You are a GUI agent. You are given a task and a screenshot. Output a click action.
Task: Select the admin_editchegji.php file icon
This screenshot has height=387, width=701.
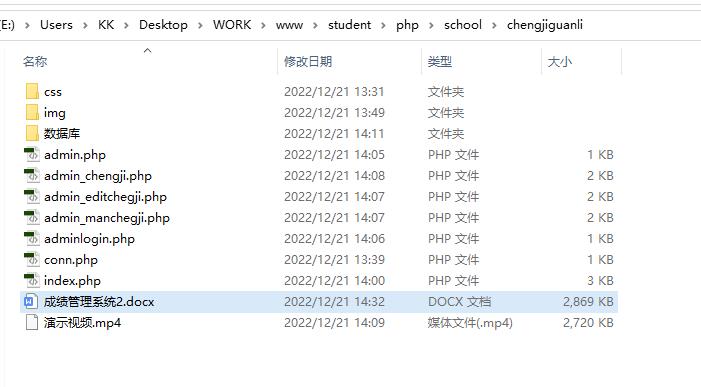32,197
